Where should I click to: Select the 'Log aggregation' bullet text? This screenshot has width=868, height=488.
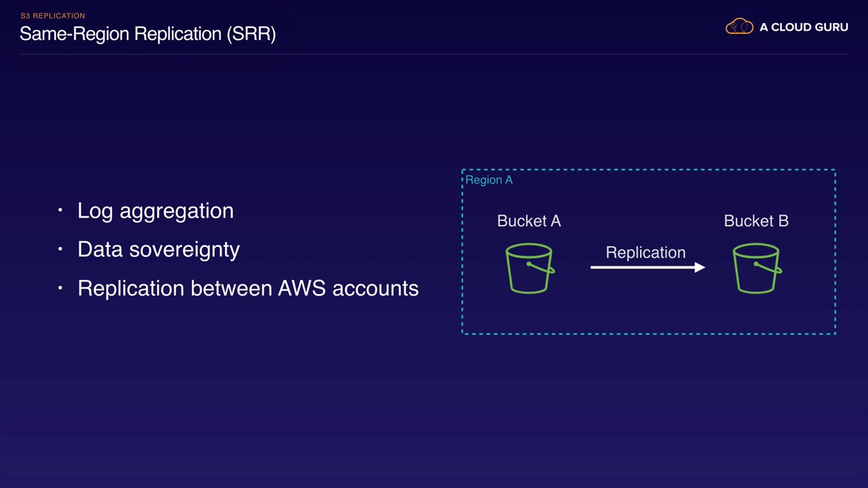coord(155,211)
